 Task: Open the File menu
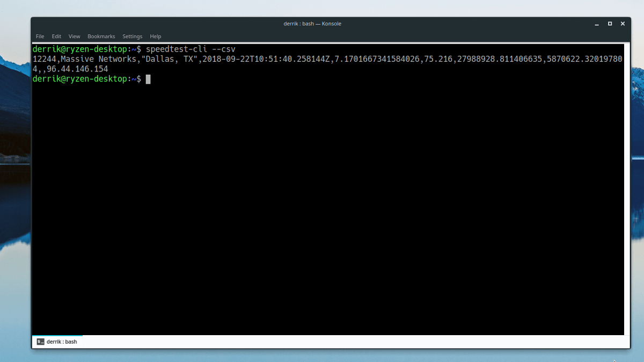pyautogui.click(x=40, y=37)
